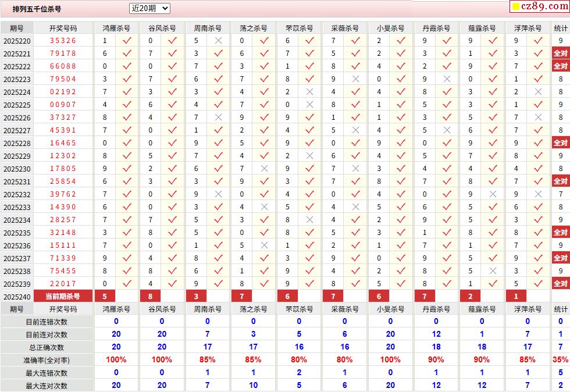This screenshot has width=570, height=392.
Task: Click current 浮萍杀号 kill number 1 in row 2025240
Action: [x=516, y=297]
